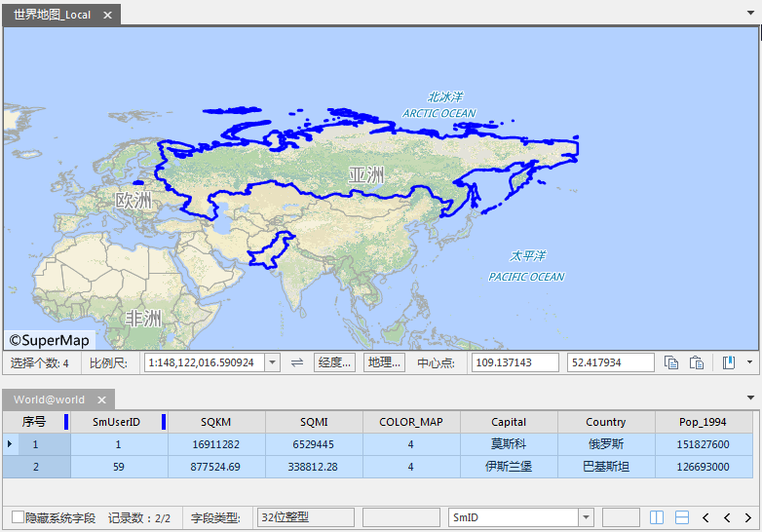
Task: Click the copy center point icon
Action: [x=671, y=362]
